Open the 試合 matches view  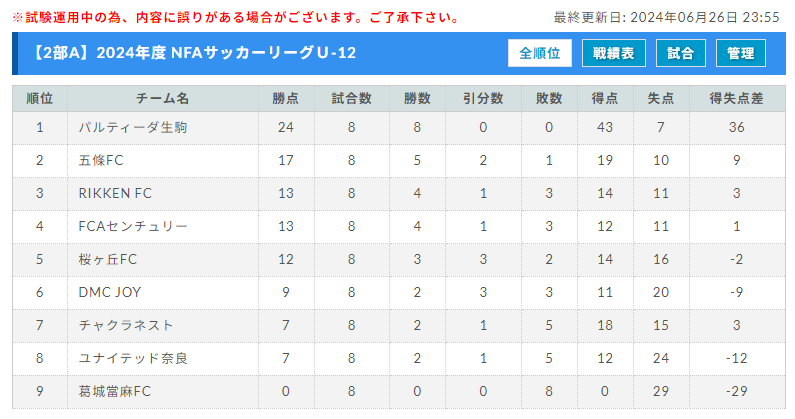click(681, 53)
